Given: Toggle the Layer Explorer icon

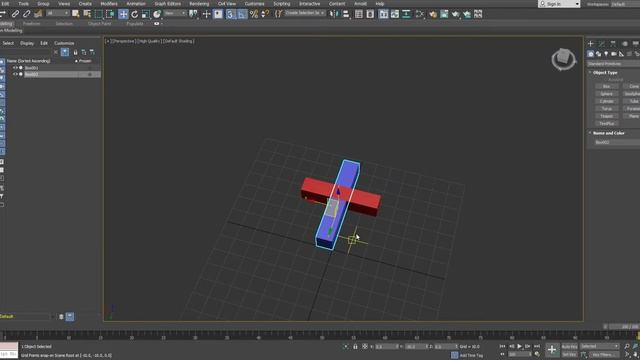Looking at the screenshot, I should pyautogui.click(x=370, y=14).
